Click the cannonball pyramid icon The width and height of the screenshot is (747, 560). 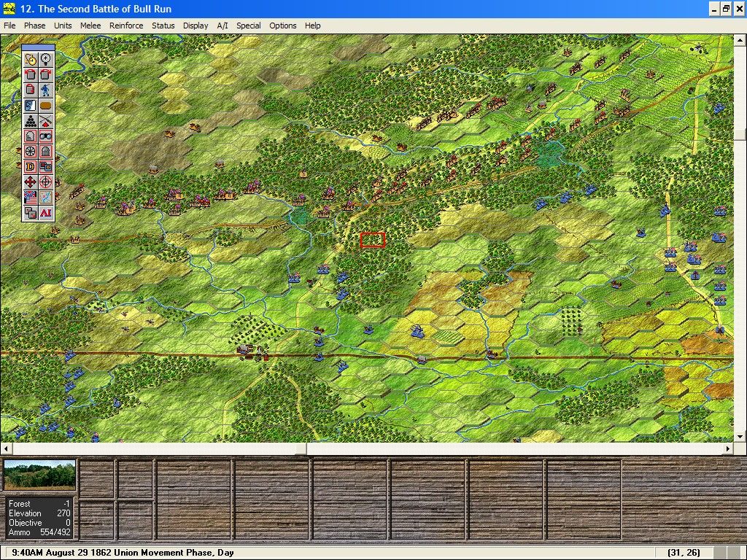coord(31,120)
